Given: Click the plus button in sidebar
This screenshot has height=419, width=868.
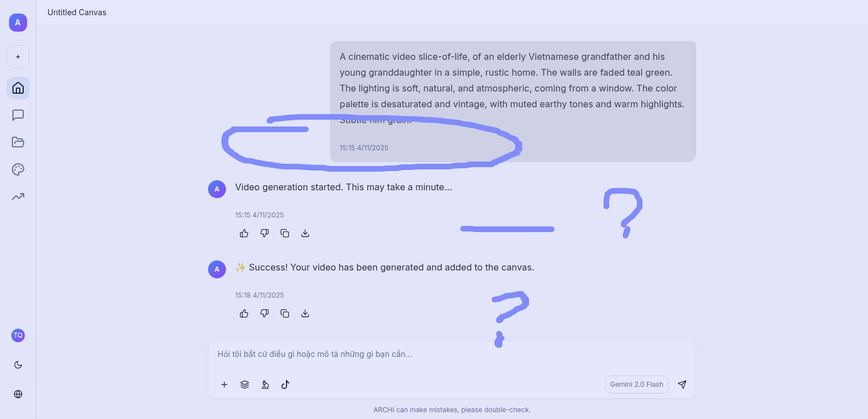Looking at the screenshot, I should click(18, 56).
